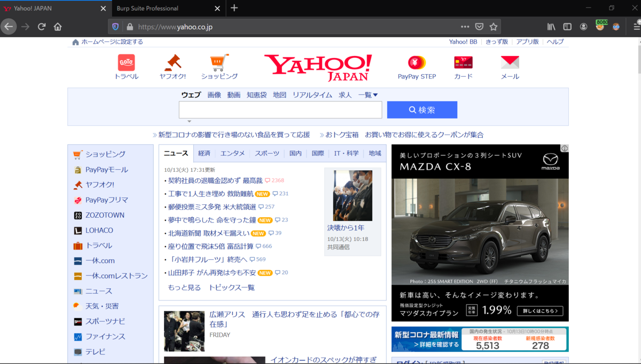
Task: Open the browser home page icon
Action: (58, 27)
